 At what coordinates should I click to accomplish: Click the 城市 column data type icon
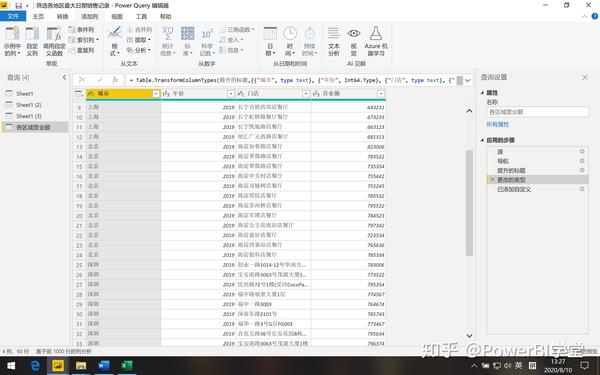pyautogui.click(x=91, y=94)
